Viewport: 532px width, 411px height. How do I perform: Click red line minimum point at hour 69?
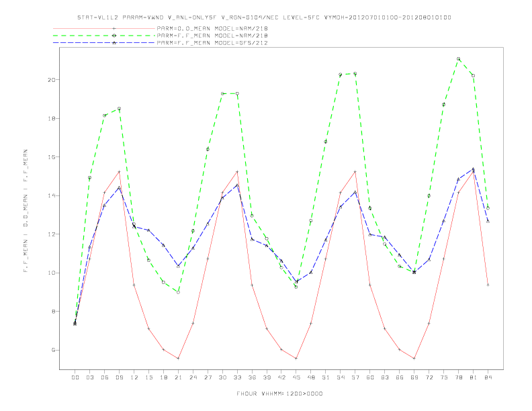tap(414, 359)
